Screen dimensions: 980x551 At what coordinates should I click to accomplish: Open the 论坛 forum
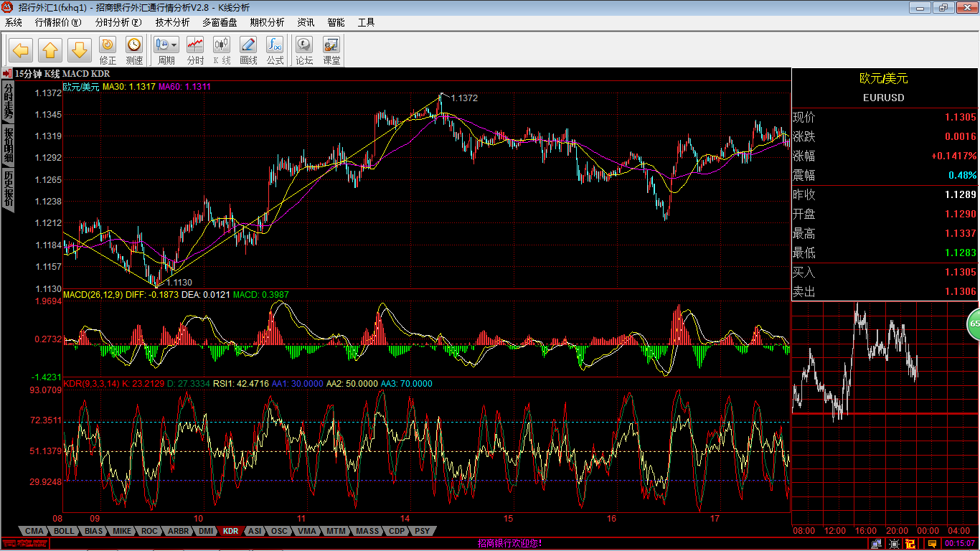(x=305, y=50)
